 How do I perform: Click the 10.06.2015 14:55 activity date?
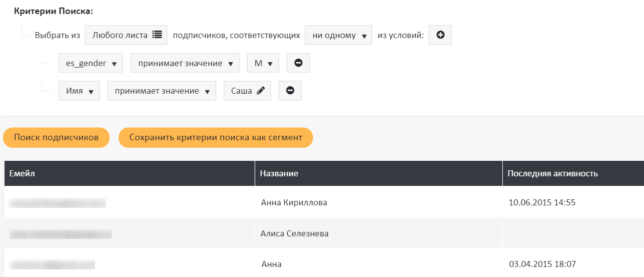541,202
